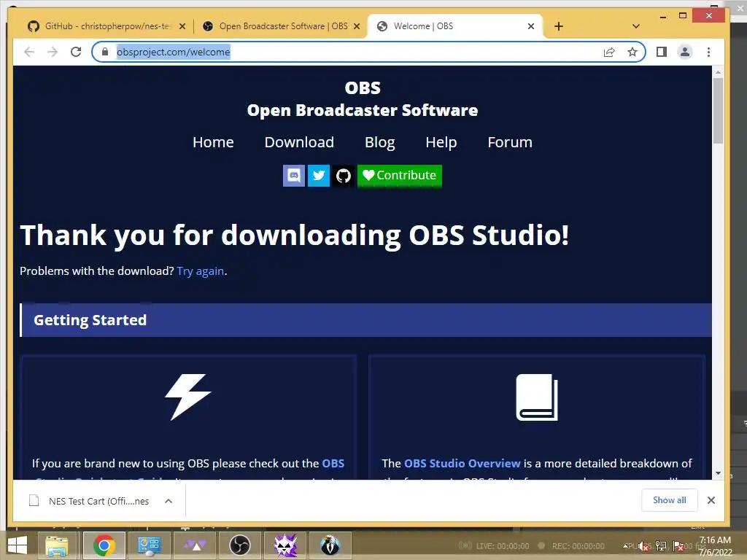Close the downloads bar
This screenshot has width=747, height=560.
point(711,500)
